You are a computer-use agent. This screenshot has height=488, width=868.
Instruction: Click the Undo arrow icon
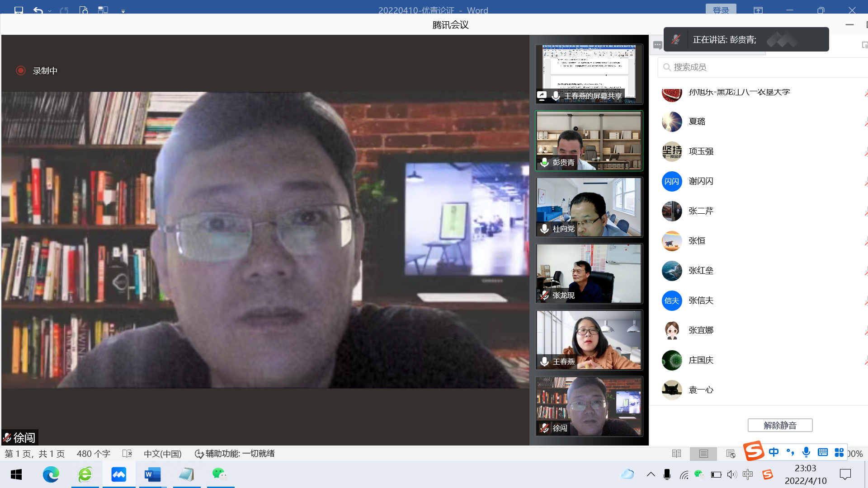click(x=38, y=10)
